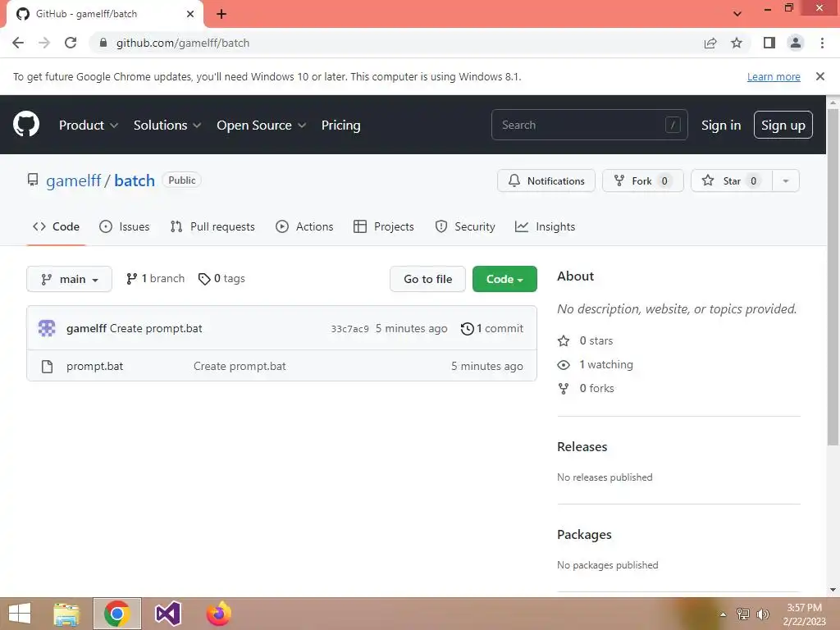The height and width of the screenshot is (630, 840).
Task: Reload the page with refresh icon
Action: click(x=71, y=43)
